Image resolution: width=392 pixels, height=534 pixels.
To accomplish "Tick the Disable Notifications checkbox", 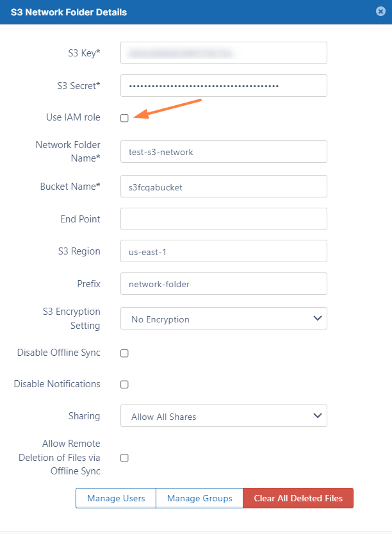I will (x=125, y=385).
